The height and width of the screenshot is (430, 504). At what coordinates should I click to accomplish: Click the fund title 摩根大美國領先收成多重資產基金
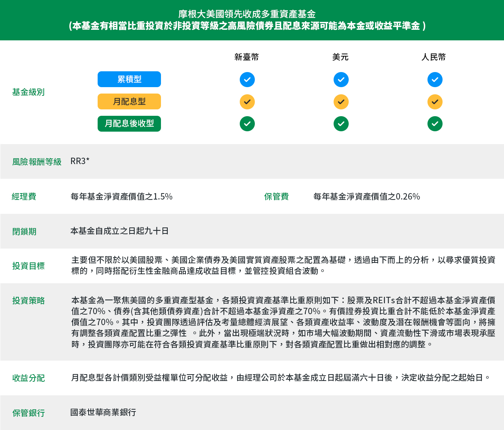247,14
